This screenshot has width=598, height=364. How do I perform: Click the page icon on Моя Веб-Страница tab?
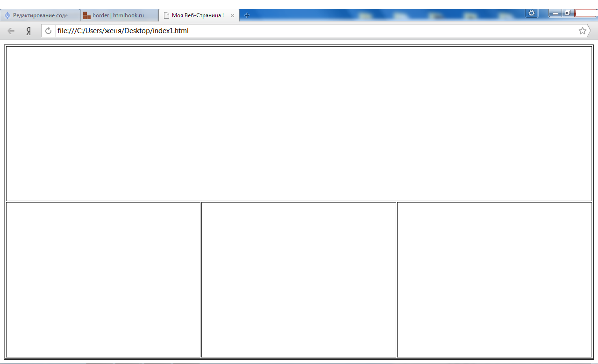166,15
